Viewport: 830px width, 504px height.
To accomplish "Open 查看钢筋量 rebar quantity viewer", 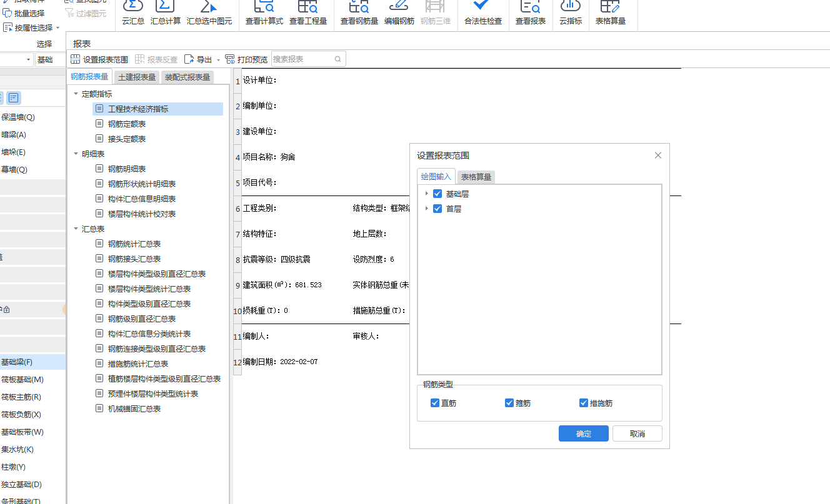I will [x=359, y=14].
